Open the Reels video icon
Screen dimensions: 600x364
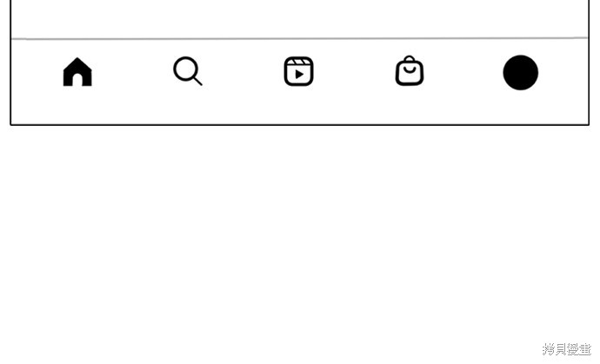coord(298,71)
